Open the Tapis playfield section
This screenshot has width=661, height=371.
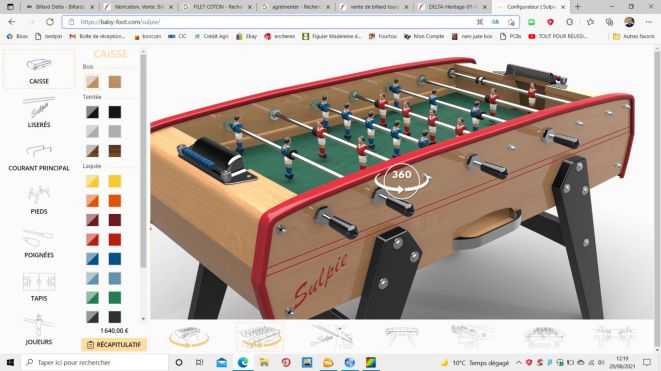coord(39,287)
